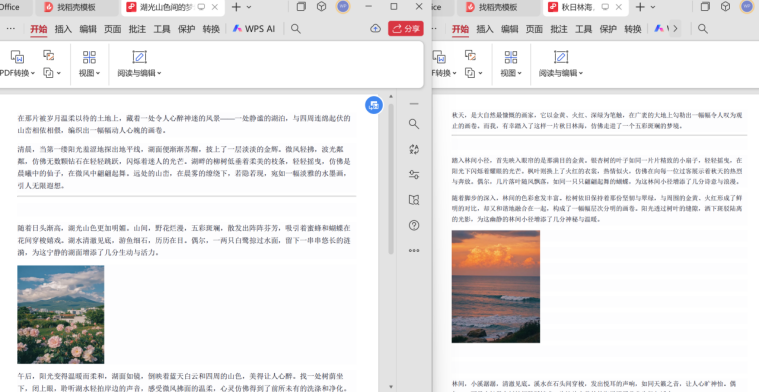Screen dimensions: 760x392
Task: Click scroll-up arrow of left document
Action: click(x=391, y=97)
